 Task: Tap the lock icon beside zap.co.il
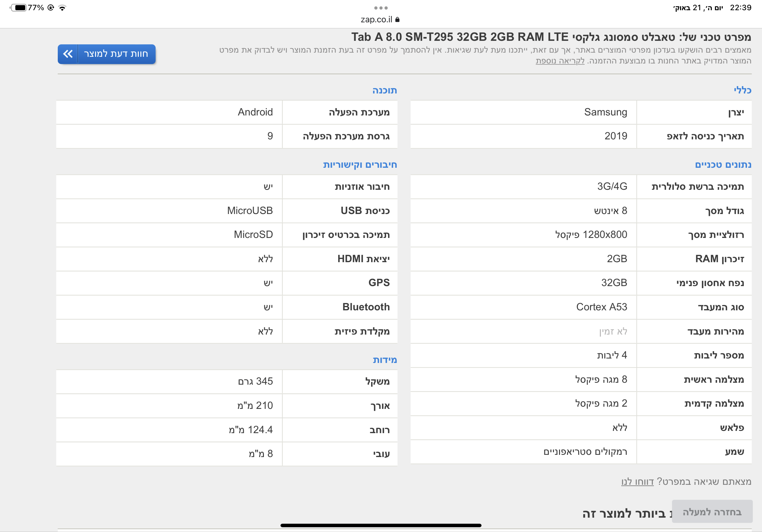tap(397, 19)
